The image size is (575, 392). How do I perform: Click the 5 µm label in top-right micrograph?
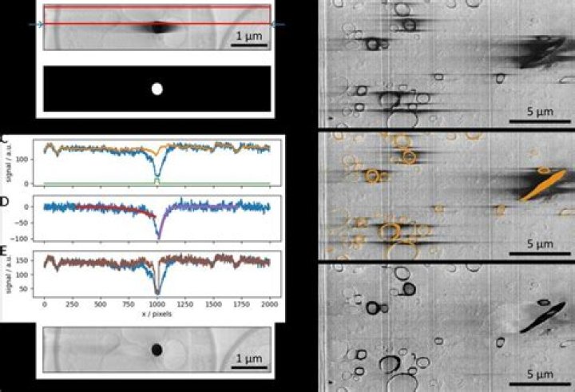540,112
